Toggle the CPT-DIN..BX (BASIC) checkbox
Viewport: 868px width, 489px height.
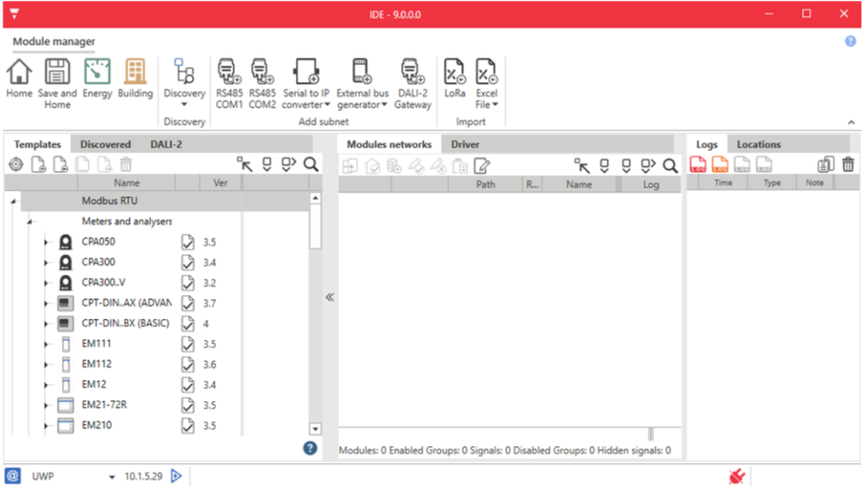[x=188, y=324]
